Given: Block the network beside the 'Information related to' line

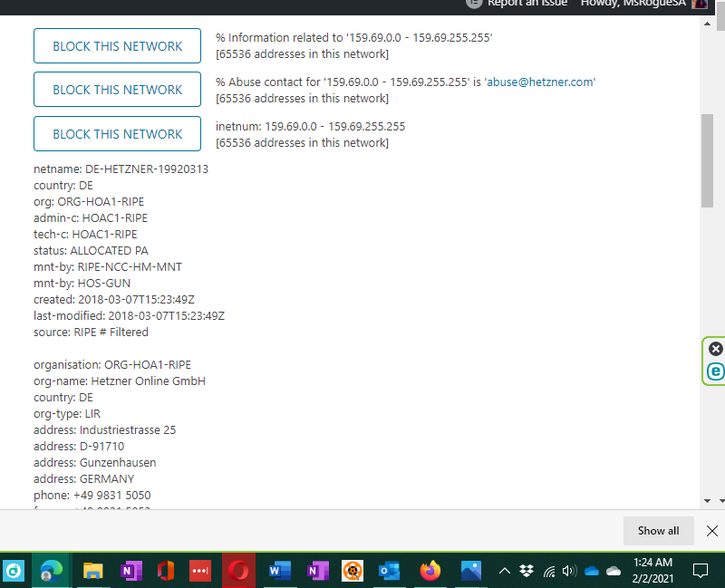Looking at the screenshot, I should (x=117, y=46).
